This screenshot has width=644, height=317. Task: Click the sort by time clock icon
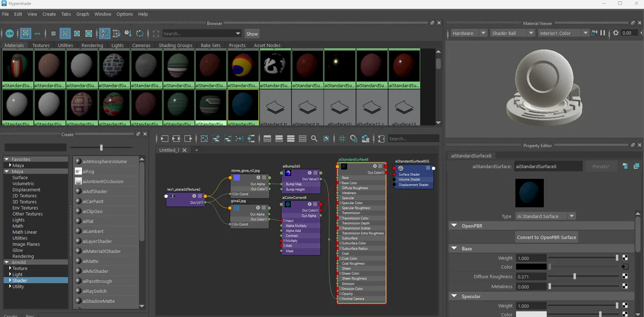pos(128,34)
